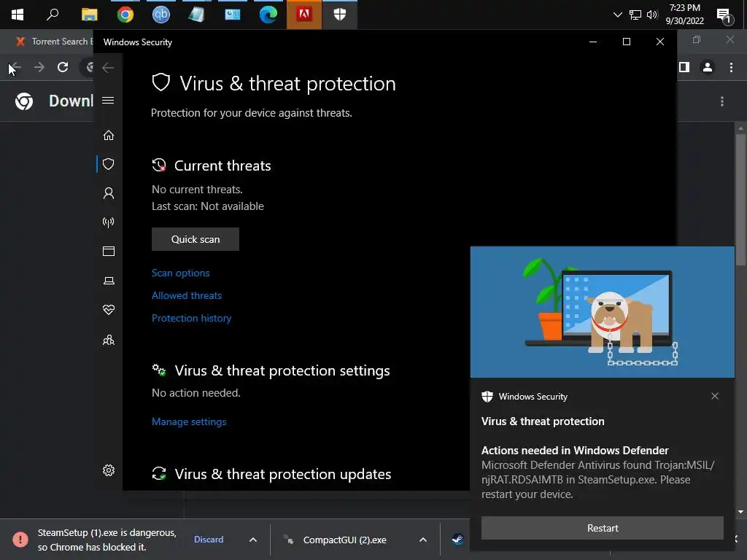Click the bulldog notification image
The height and width of the screenshot is (560, 747).
(602, 312)
